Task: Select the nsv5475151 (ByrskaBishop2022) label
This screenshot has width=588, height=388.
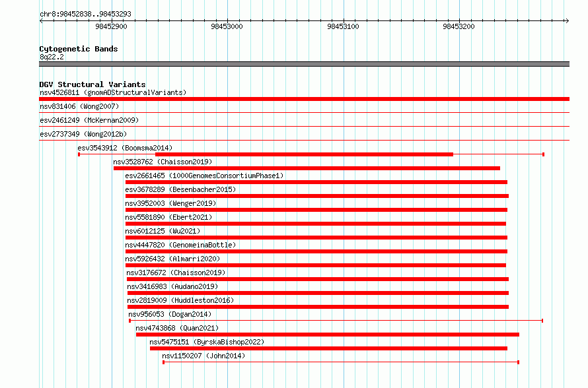Action: (207, 342)
